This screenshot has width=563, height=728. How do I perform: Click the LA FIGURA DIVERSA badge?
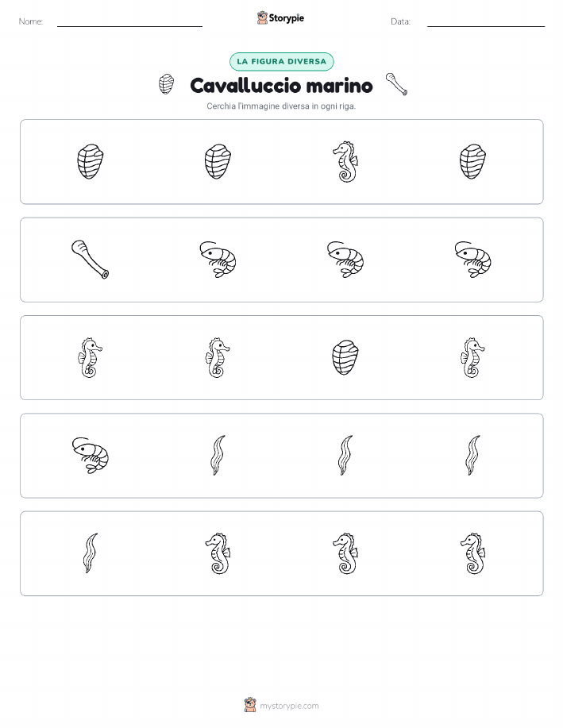tap(281, 61)
